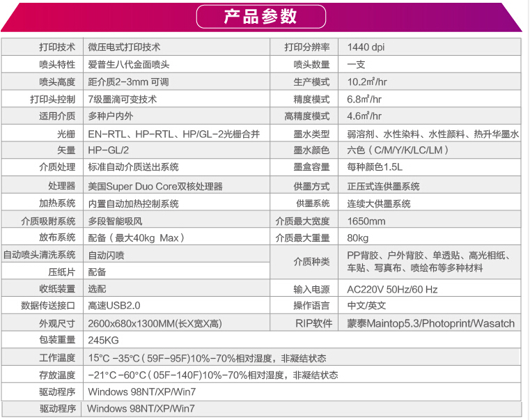The width and height of the screenshot is (530, 420).
Task: Select the 喷头数量 label
Action: [311, 64]
